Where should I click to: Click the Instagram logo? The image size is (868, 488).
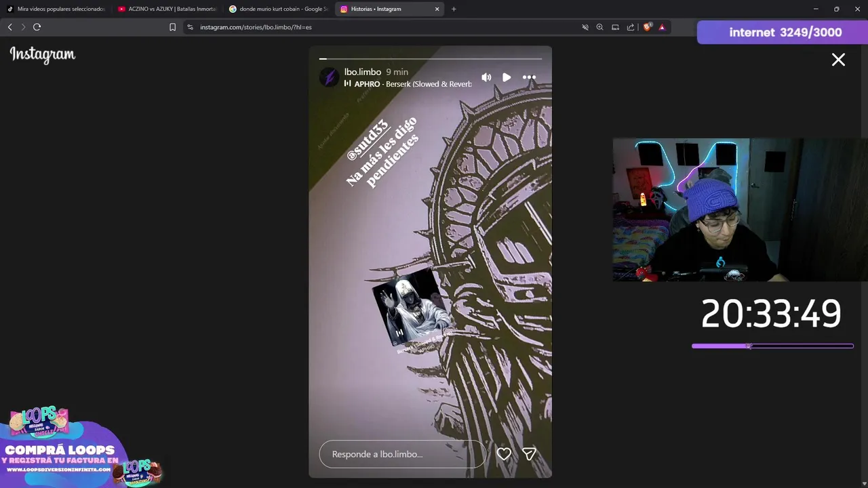(42, 55)
